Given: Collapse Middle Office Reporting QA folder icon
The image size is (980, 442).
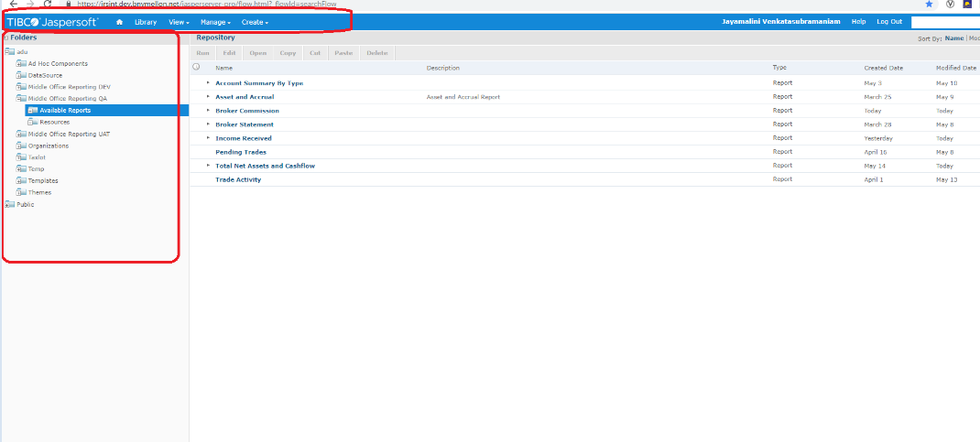Looking at the screenshot, I should 21,99.
